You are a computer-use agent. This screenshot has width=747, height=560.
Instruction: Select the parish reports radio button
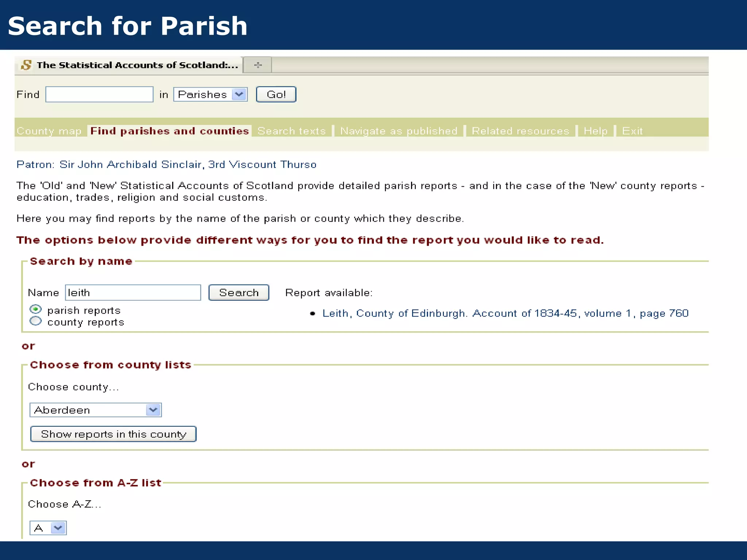[x=35, y=310]
